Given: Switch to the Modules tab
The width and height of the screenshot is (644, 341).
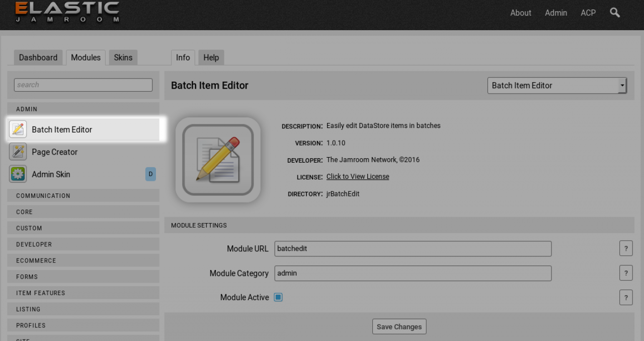Looking at the screenshot, I should click(x=86, y=57).
